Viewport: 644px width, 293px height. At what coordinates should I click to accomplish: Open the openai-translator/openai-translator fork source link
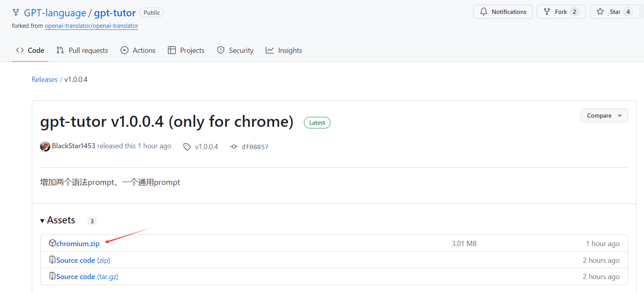[x=91, y=26]
